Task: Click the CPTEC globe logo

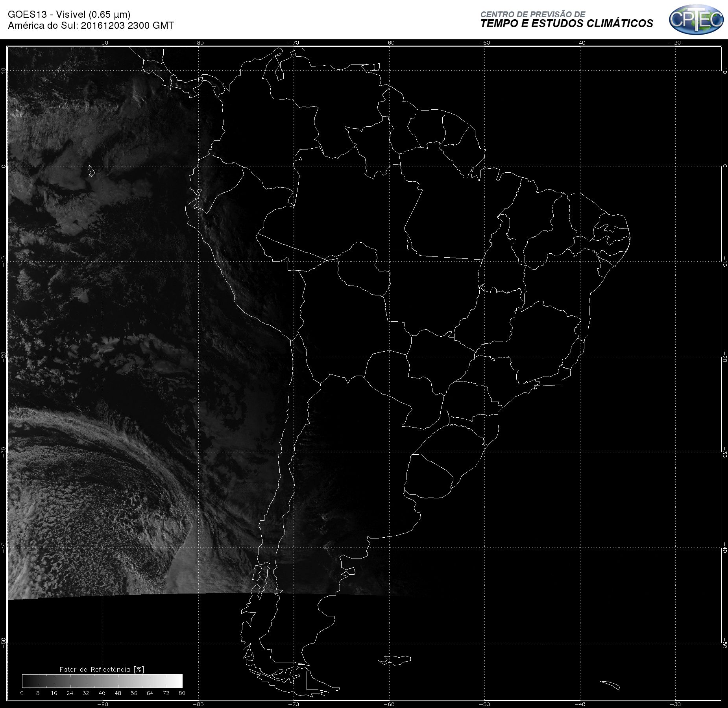Action: pyautogui.click(x=696, y=19)
